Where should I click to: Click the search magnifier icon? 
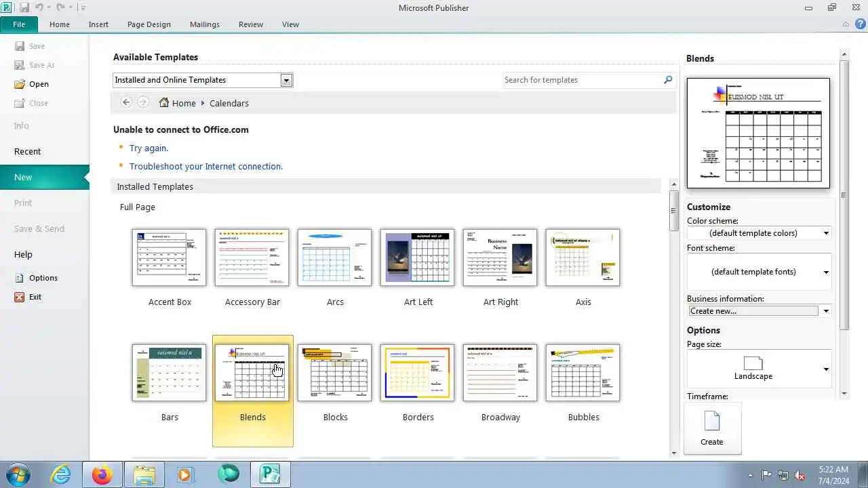click(668, 80)
